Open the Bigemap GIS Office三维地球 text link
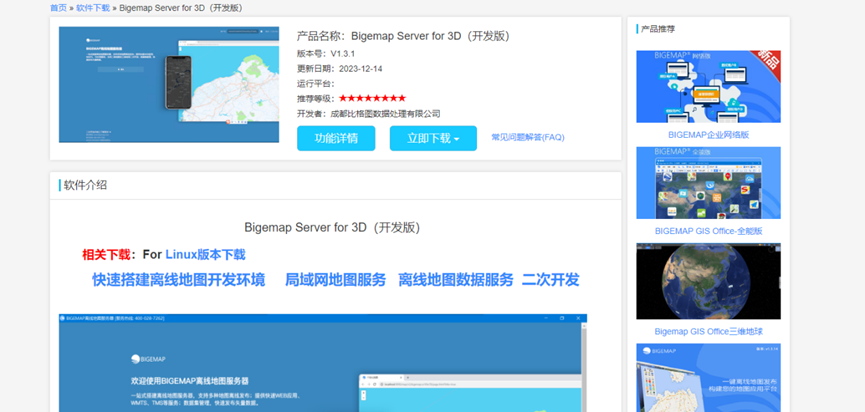The image size is (865, 412). (x=708, y=331)
